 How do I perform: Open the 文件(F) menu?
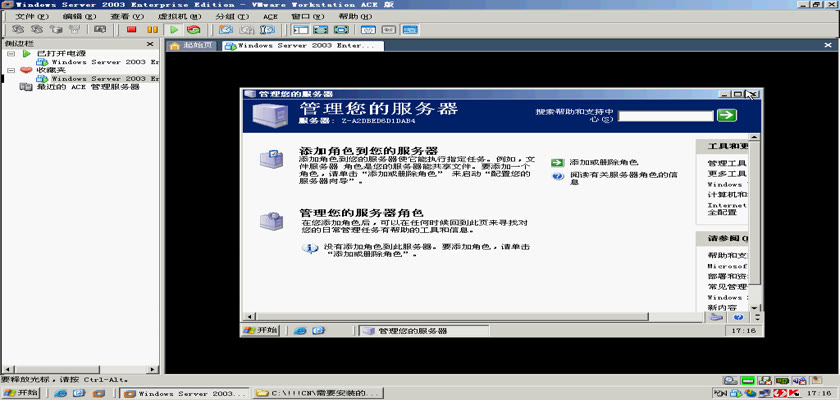pos(31,17)
